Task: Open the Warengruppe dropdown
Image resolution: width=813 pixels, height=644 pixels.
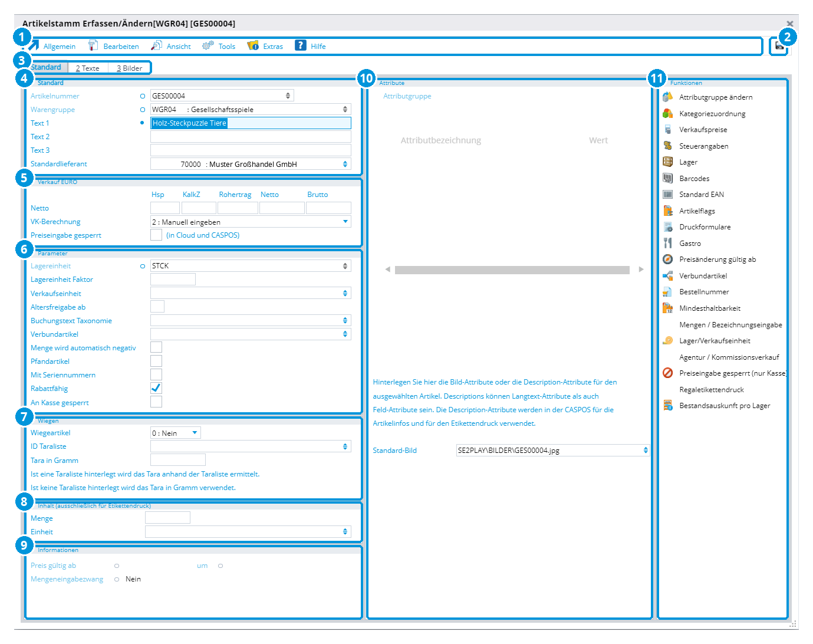Action: point(345,109)
